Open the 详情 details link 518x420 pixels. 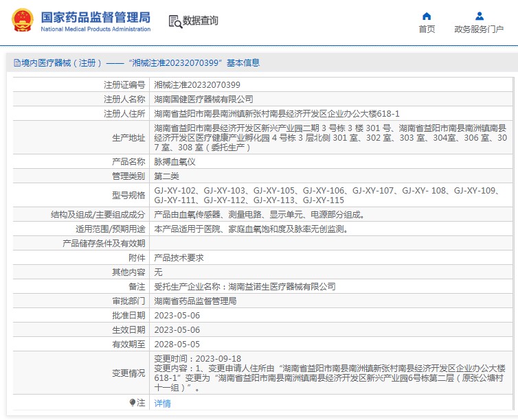[x=163, y=403]
